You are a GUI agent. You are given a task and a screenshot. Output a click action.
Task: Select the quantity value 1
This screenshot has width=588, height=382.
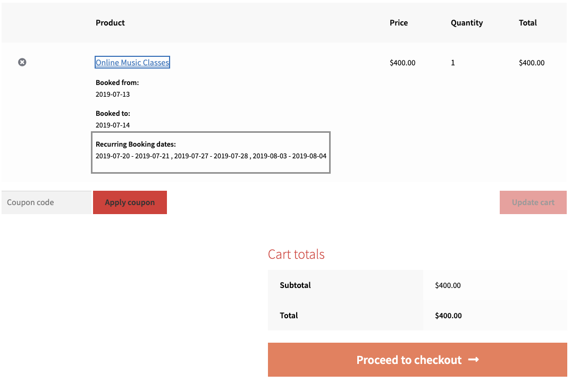(x=452, y=63)
